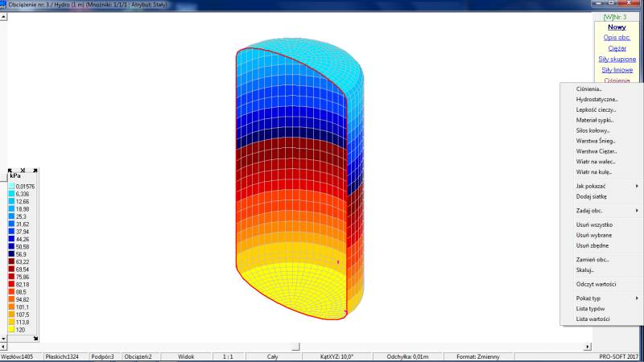This screenshot has width=644, height=362.
Task: Click the 'Siły skupione' link
Action: (x=617, y=59)
